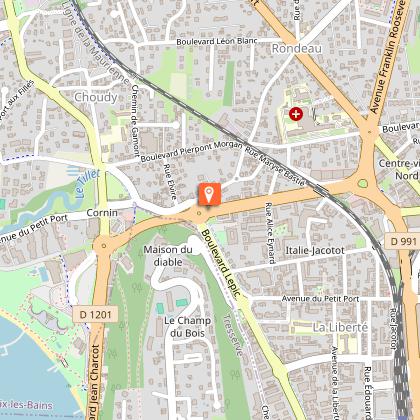Image resolution: width=420 pixels, height=420 pixels.
Task: Click the Avenue Franklin Roosevelt label
Action: [389, 57]
